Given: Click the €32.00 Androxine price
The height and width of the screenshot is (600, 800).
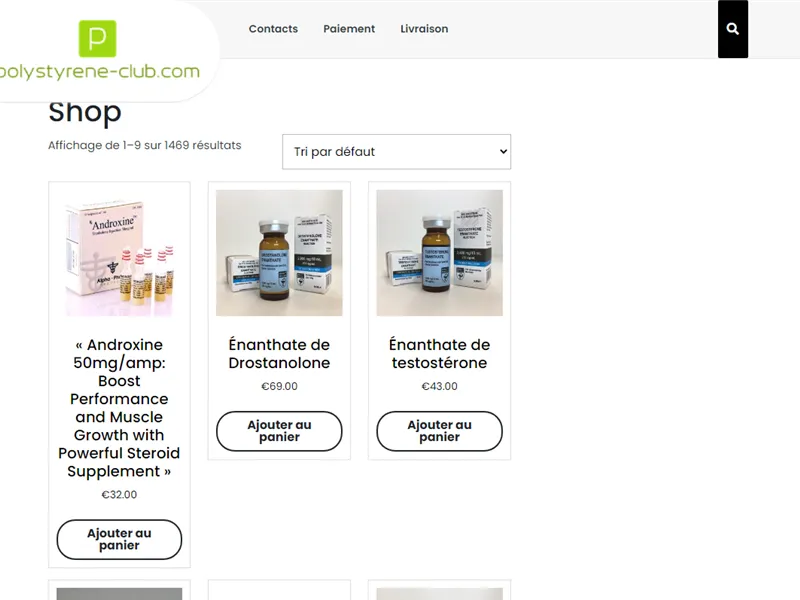Looking at the screenshot, I should [119, 494].
